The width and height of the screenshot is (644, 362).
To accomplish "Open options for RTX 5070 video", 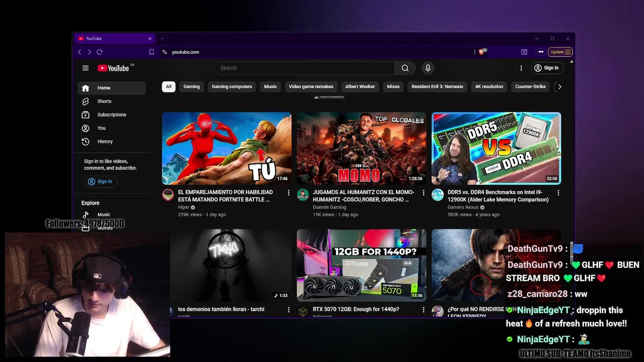I will coord(423,310).
